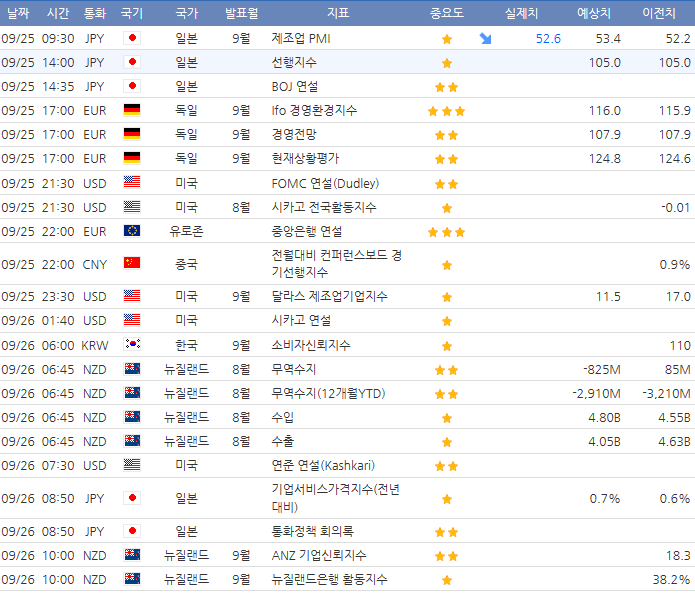Click the Japan flag in BOJ 연설 row
The image size is (695, 594).
pyautogui.click(x=132, y=86)
